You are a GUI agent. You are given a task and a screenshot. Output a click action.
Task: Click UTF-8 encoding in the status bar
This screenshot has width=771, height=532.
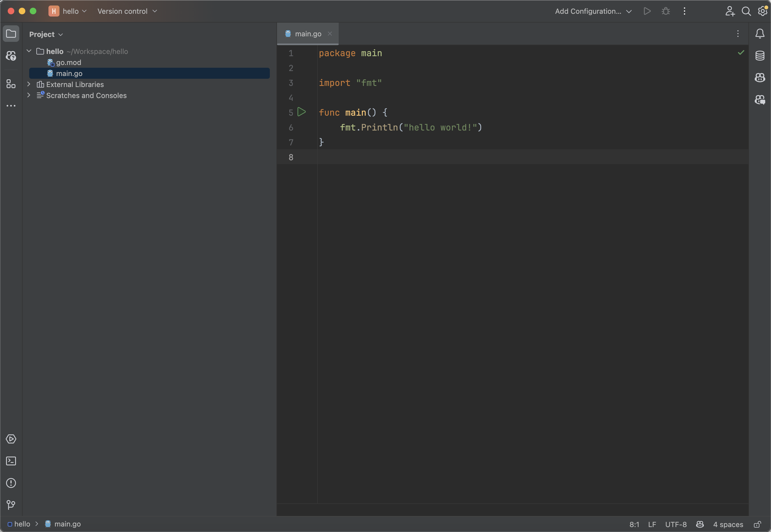point(676,524)
